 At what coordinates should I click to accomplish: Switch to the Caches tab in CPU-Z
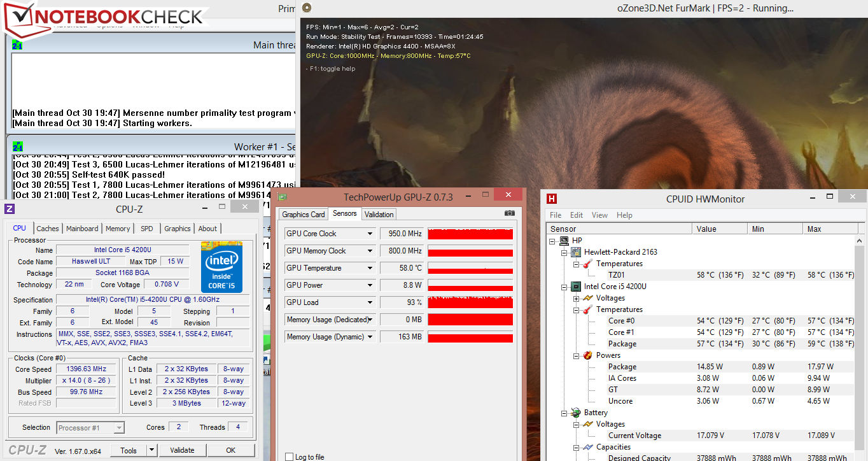pyautogui.click(x=48, y=229)
